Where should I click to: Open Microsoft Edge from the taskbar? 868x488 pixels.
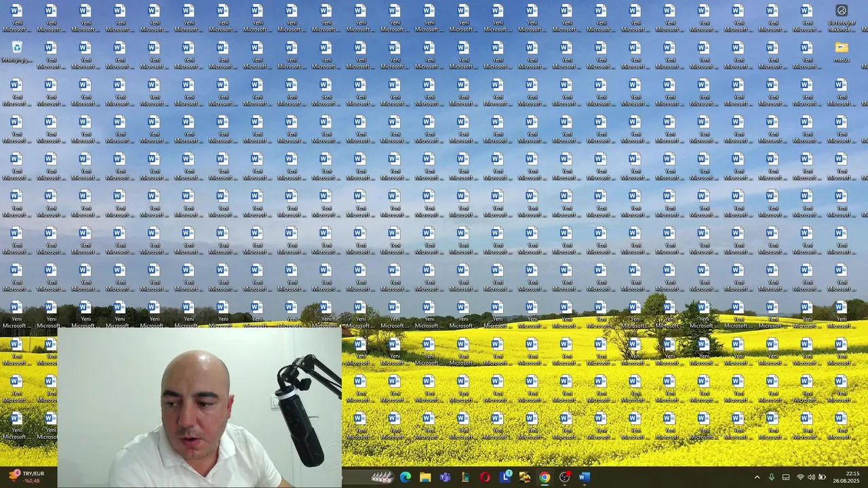click(x=406, y=477)
